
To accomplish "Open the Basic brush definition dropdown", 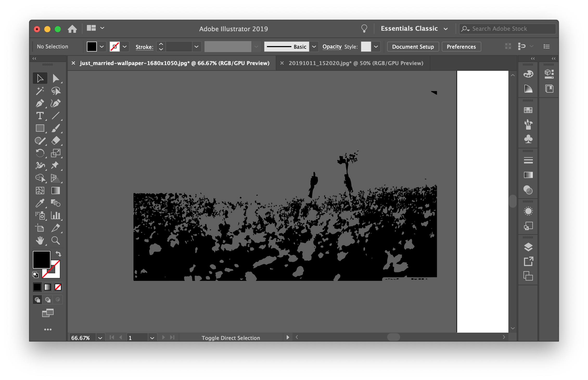I will coord(314,47).
